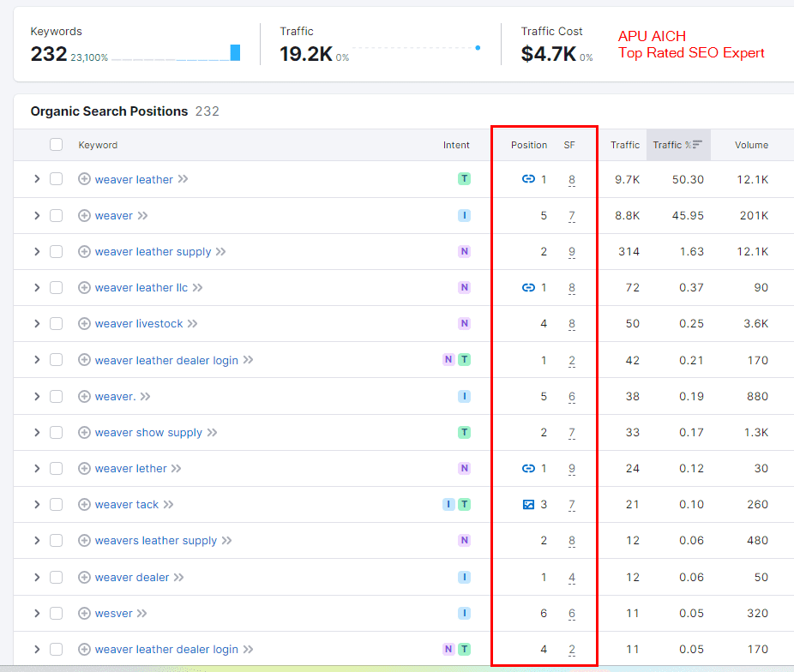Toggle the select-all checkbox in table header
Screen dimensions: 794x672
click(56, 145)
